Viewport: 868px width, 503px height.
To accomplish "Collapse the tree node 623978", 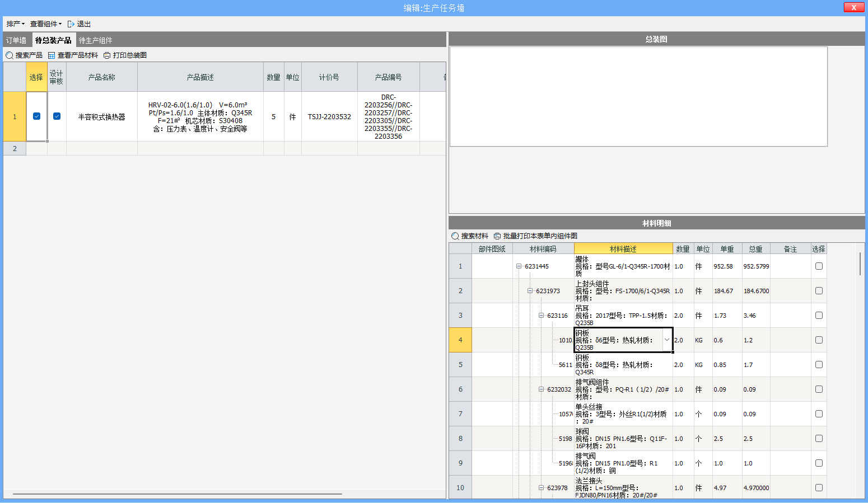I will click(541, 488).
